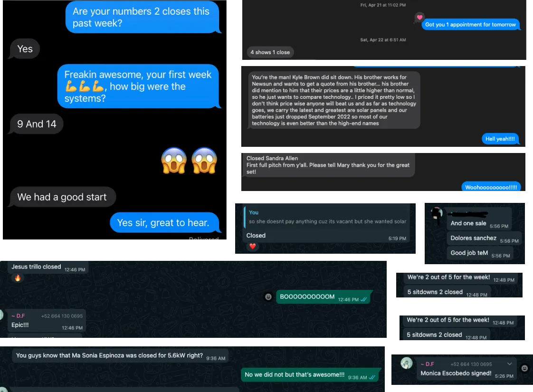Expand the chevron on D.F Monica message
The width and height of the screenshot is (533, 392).
510,364
